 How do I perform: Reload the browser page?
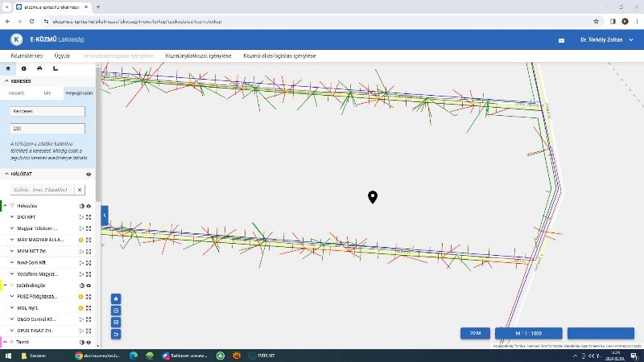[x=31, y=22]
